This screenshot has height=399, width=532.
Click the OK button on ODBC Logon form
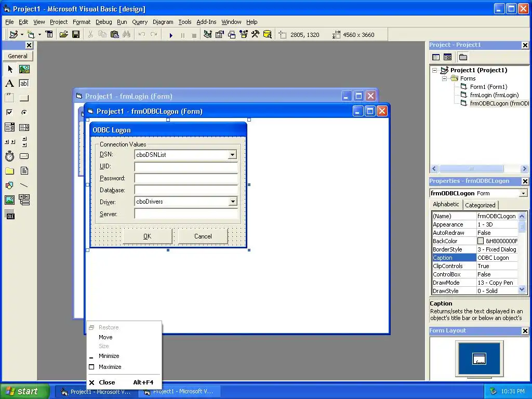[x=147, y=236]
